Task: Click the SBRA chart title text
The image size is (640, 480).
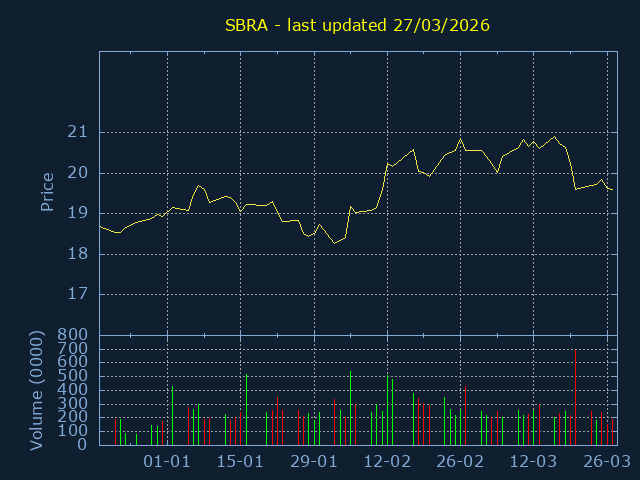Action: click(x=357, y=24)
